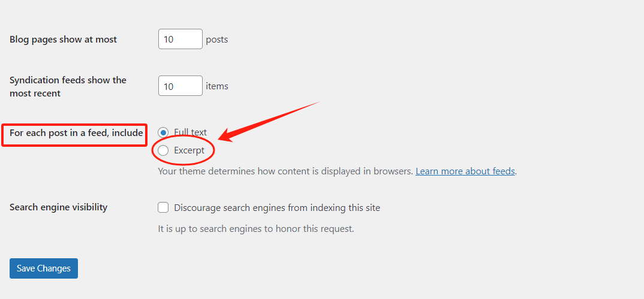Click the Save Changes button
This screenshot has height=299, width=644.
44,268
